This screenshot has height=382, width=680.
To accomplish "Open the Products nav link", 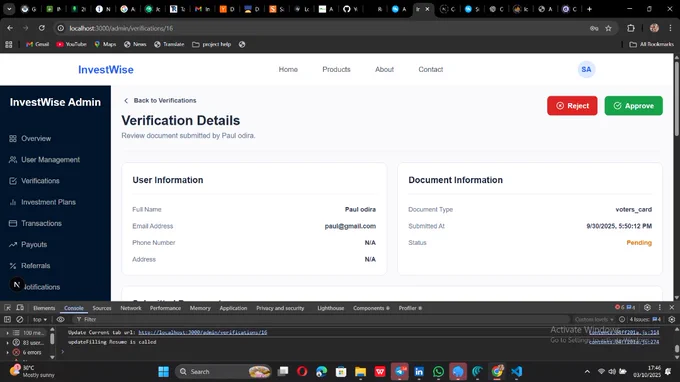I will pos(336,69).
